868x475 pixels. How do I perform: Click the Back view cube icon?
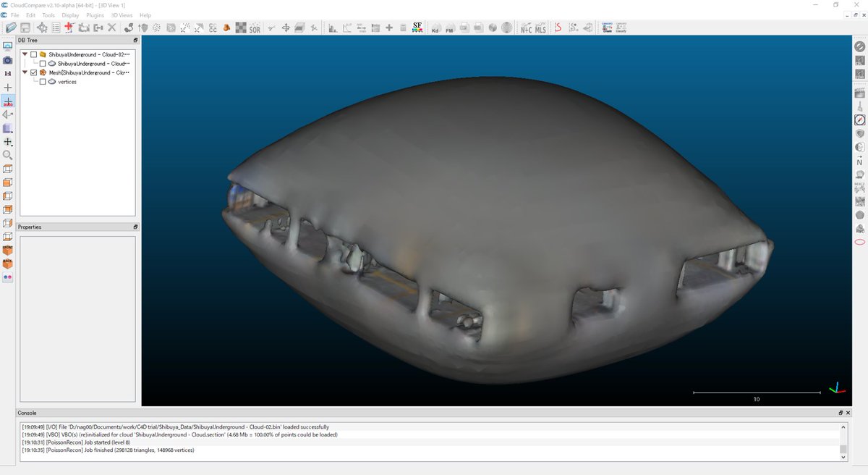[x=7, y=263]
